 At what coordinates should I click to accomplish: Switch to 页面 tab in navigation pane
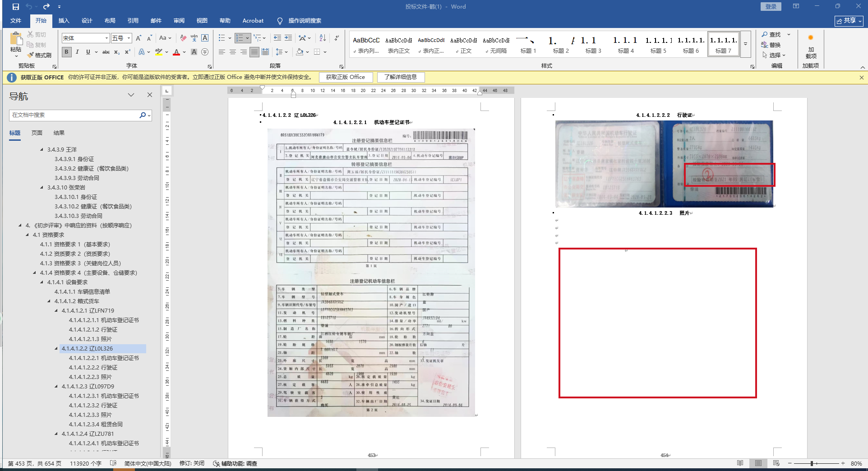point(37,133)
